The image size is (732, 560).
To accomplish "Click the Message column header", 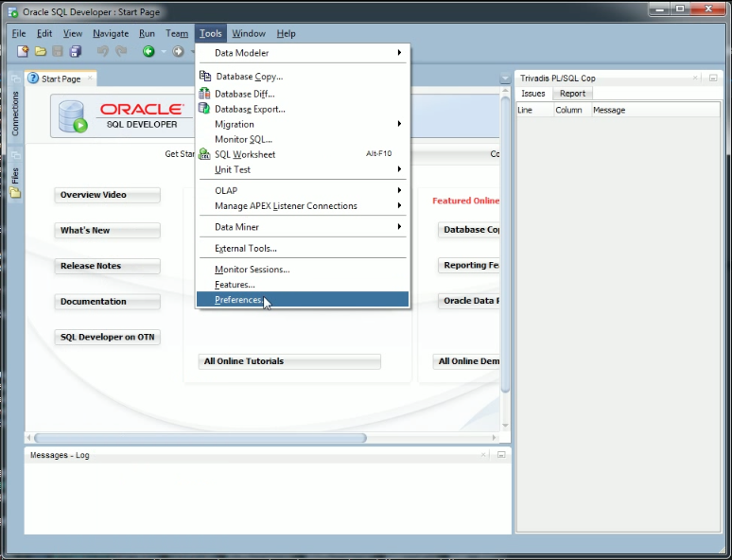I will (656, 110).
